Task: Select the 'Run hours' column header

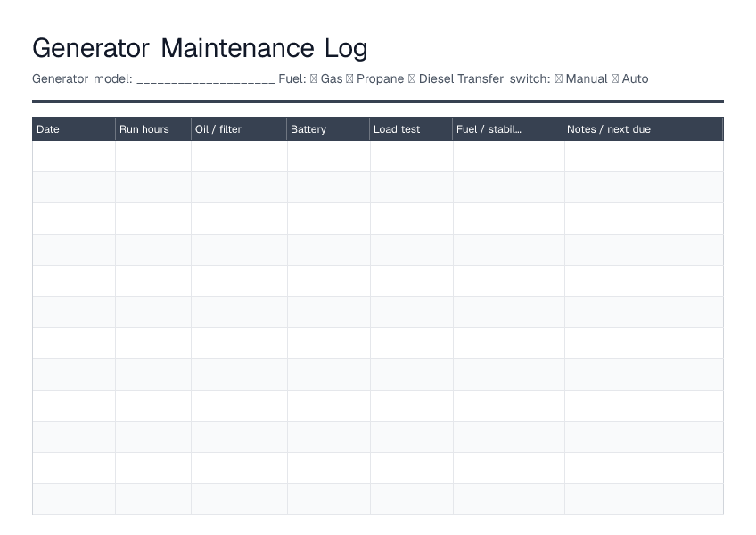Action: (153, 128)
